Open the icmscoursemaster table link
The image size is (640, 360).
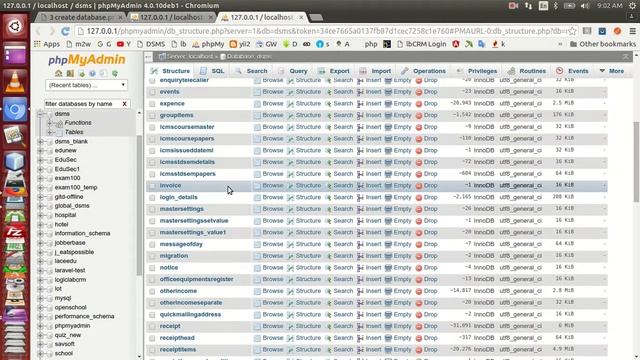click(x=187, y=127)
